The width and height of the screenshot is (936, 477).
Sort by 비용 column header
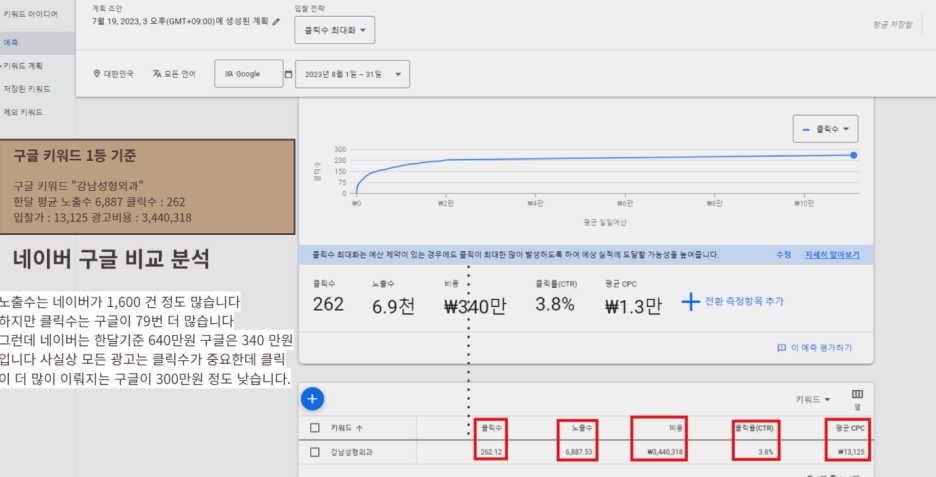[x=676, y=428]
